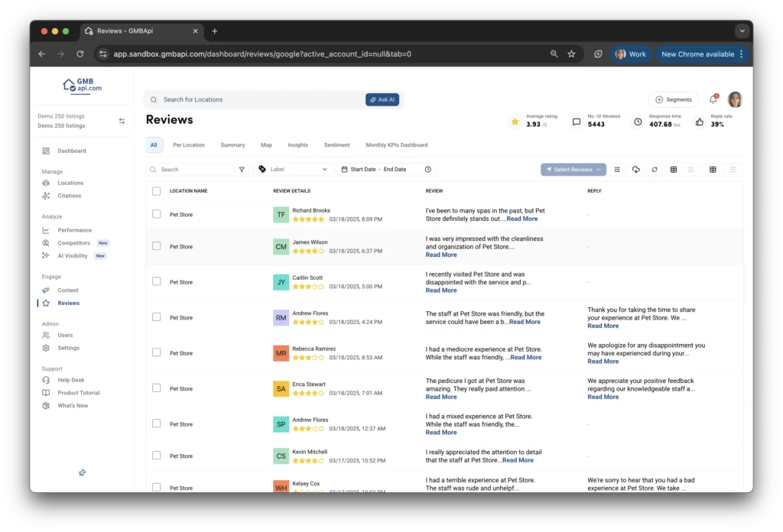Click the Ask AI button
783x532 pixels.
[382, 99]
